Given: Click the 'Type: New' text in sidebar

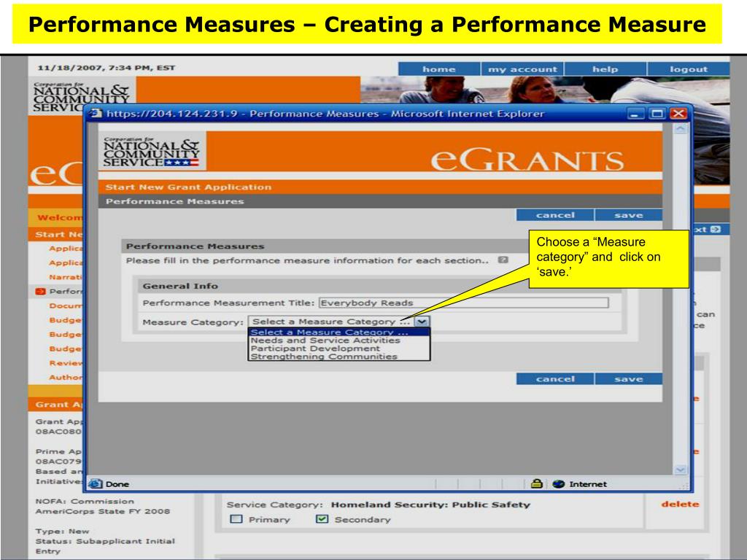Looking at the screenshot, I should click(63, 531).
